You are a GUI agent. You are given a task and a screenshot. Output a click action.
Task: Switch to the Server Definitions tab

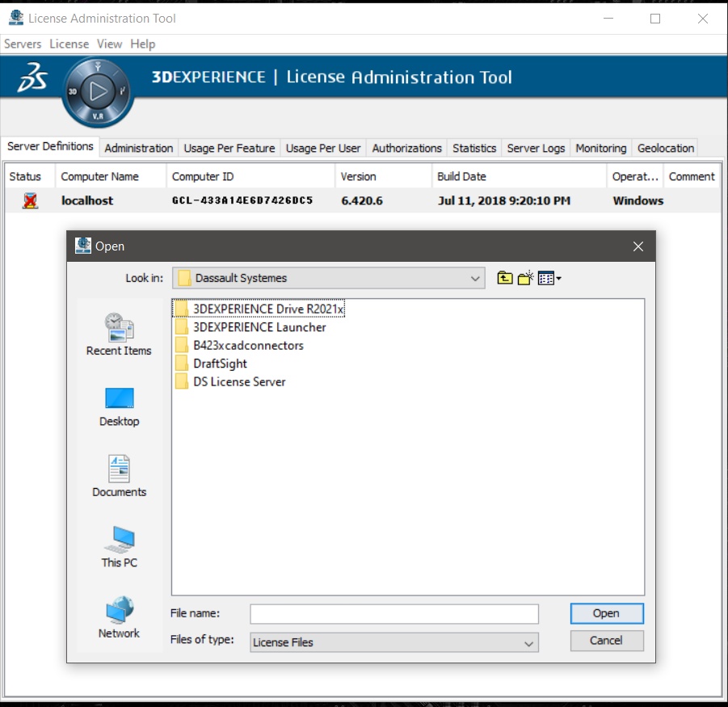click(x=50, y=147)
